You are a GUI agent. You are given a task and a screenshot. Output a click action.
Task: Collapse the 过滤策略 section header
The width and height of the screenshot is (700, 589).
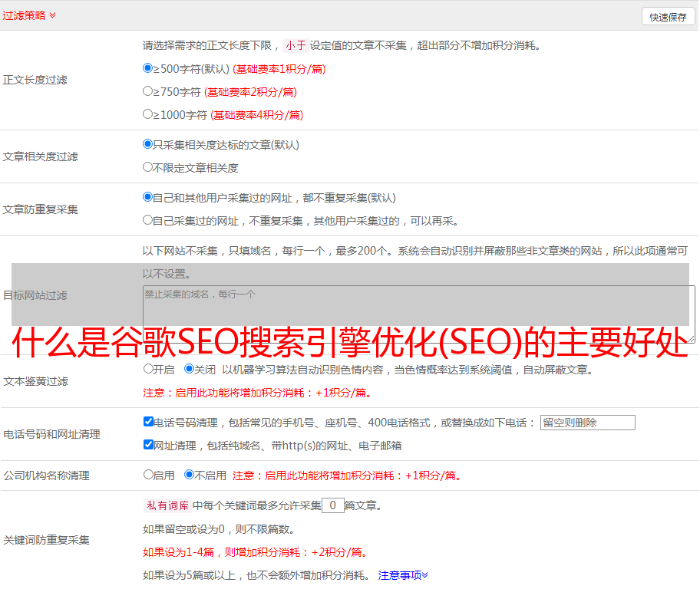29,15
